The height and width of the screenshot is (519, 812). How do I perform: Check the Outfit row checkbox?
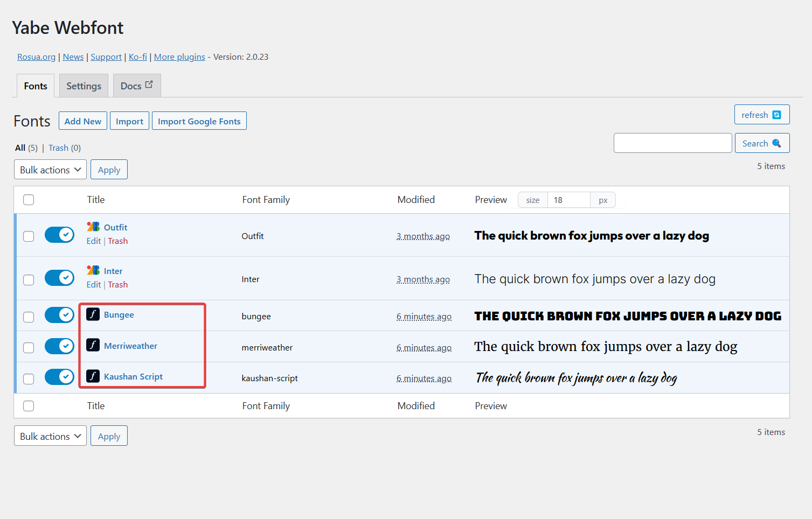(x=29, y=236)
